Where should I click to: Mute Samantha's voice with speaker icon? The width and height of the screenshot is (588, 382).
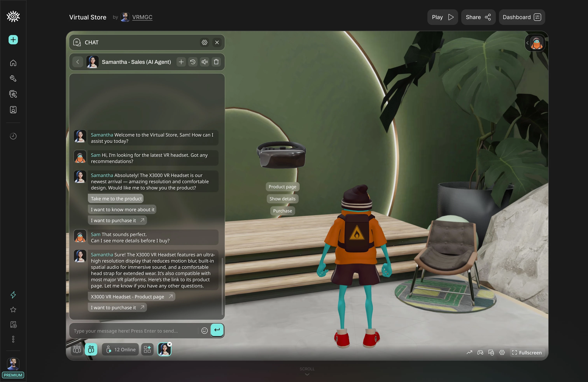205,62
